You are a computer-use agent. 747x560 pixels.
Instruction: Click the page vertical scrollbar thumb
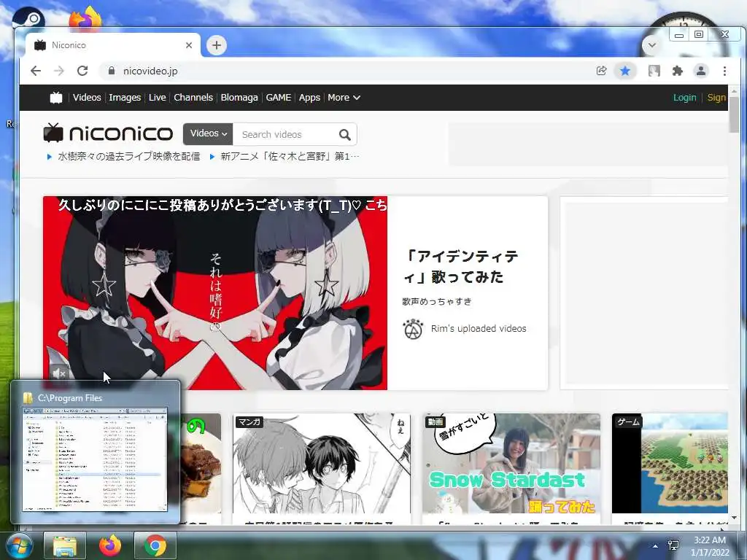[x=734, y=114]
